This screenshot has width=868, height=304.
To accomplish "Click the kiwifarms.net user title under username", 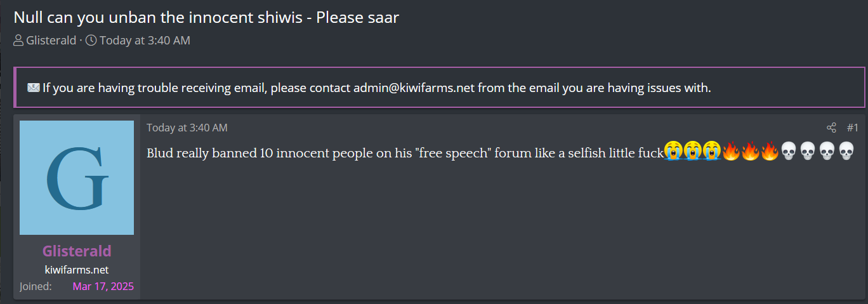I will (77, 270).
